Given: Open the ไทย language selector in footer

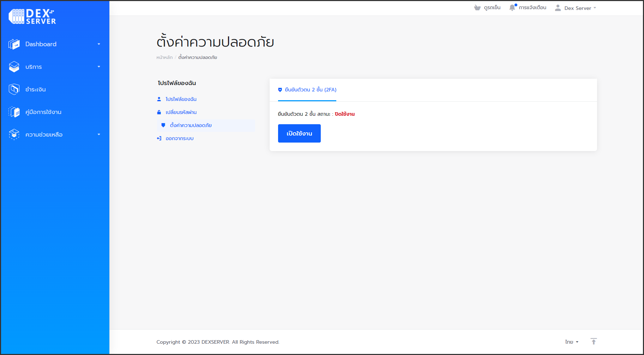Looking at the screenshot, I should pyautogui.click(x=571, y=341).
